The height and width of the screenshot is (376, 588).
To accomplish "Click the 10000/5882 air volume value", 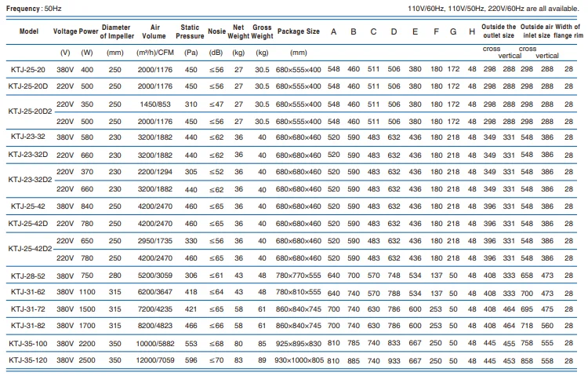I will pyautogui.click(x=155, y=344).
